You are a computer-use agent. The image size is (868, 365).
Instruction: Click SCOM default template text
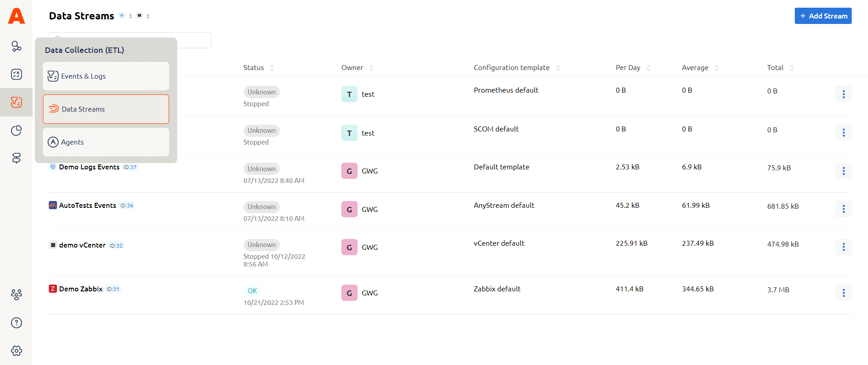(496, 129)
